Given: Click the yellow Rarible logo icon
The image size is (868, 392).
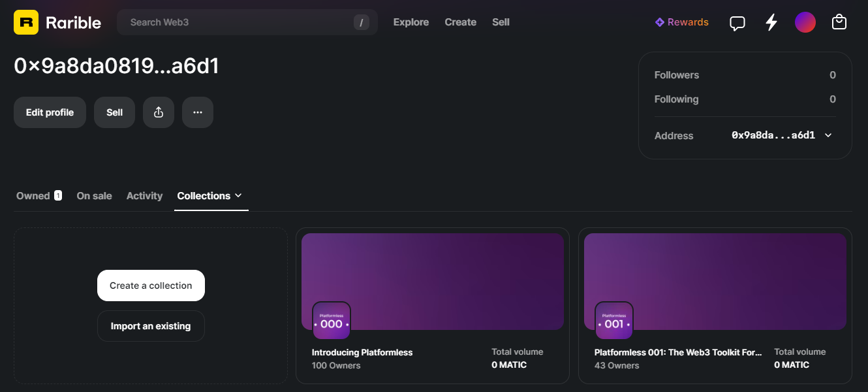Looking at the screenshot, I should (26, 22).
